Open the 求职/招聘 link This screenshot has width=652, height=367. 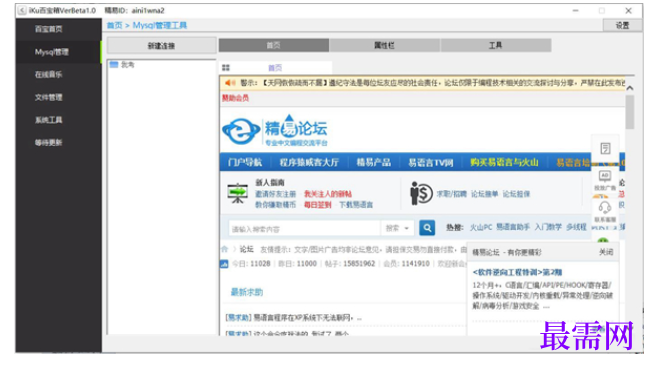coord(451,194)
